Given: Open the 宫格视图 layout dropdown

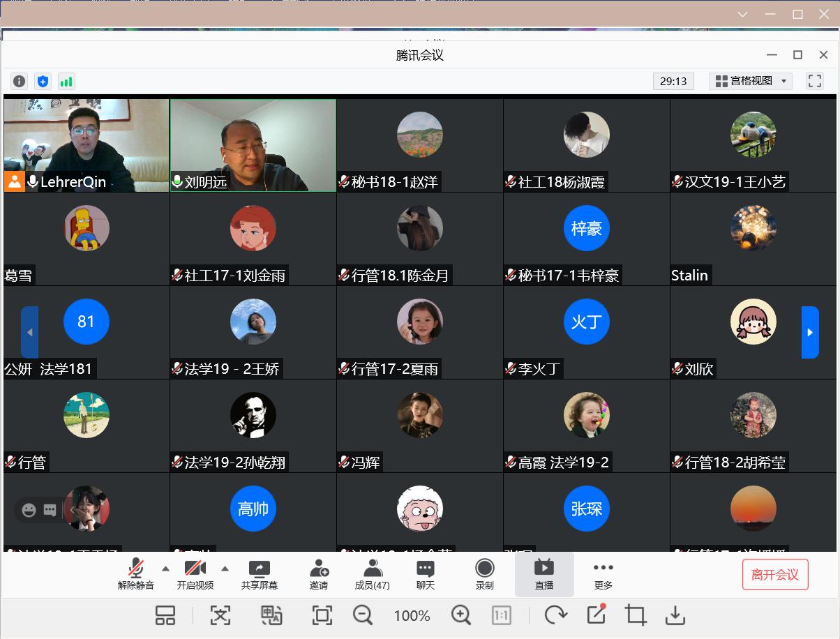Looking at the screenshot, I should (x=750, y=81).
